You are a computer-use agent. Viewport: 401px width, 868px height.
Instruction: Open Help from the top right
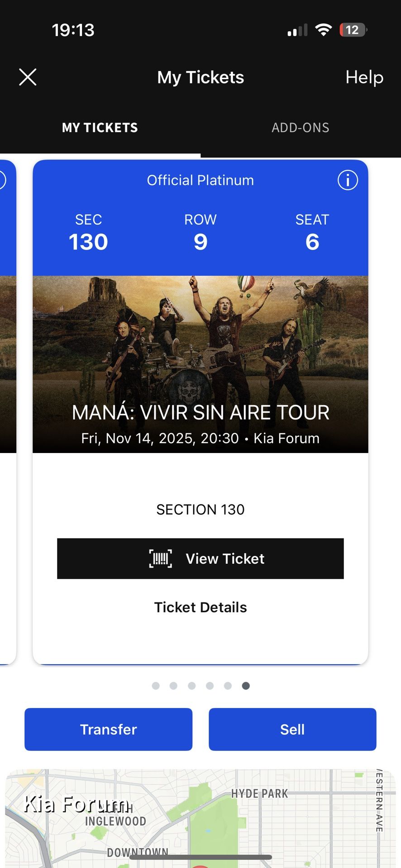[364, 77]
